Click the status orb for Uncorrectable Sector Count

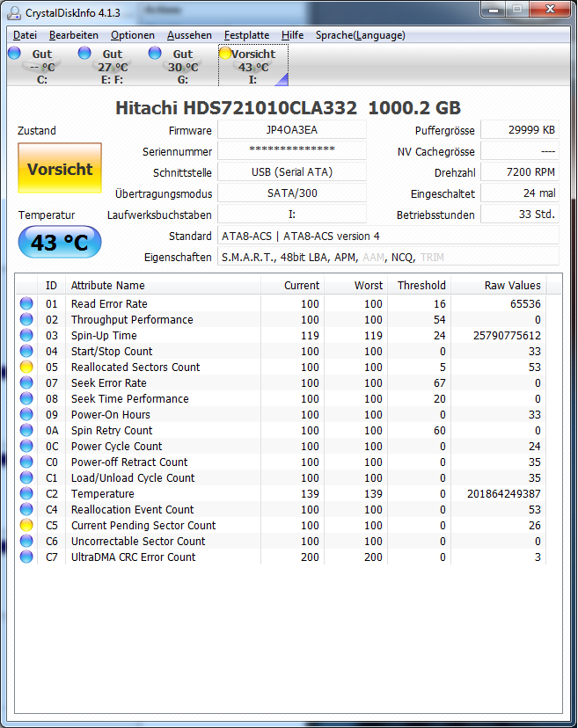coord(26,541)
